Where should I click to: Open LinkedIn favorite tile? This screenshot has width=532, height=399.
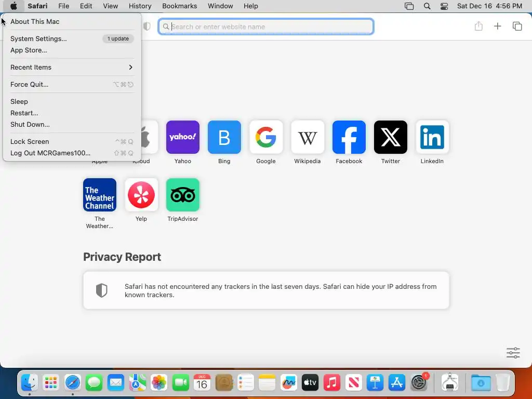click(x=432, y=137)
